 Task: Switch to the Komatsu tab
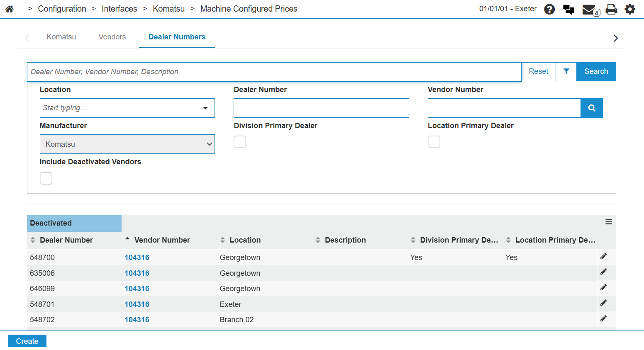[x=61, y=37]
